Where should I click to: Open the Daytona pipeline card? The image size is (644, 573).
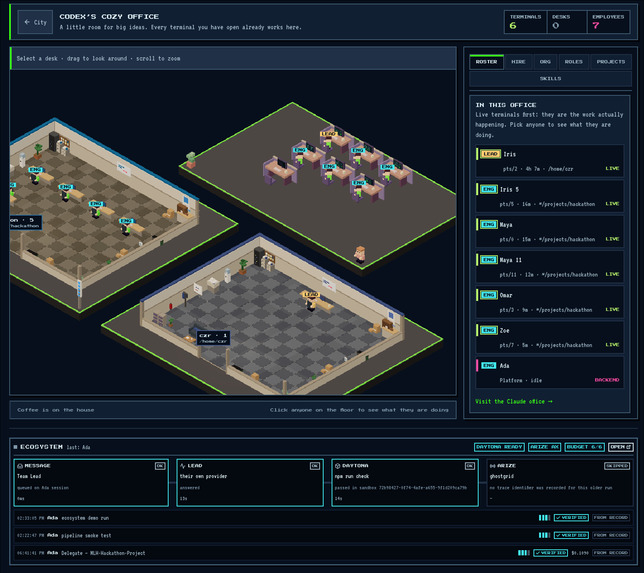(405, 483)
